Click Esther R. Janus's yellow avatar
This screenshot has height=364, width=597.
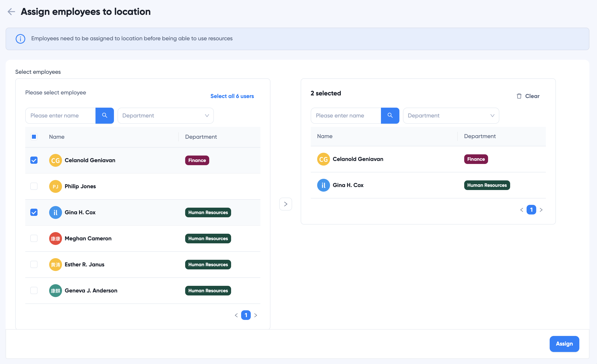click(x=56, y=265)
